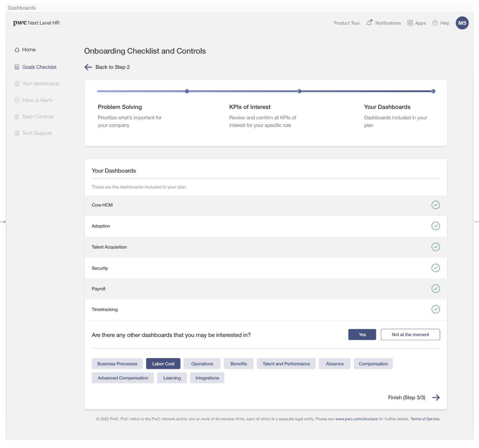Click the Yes button
The width and height of the screenshot is (479, 448).
[x=362, y=335]
